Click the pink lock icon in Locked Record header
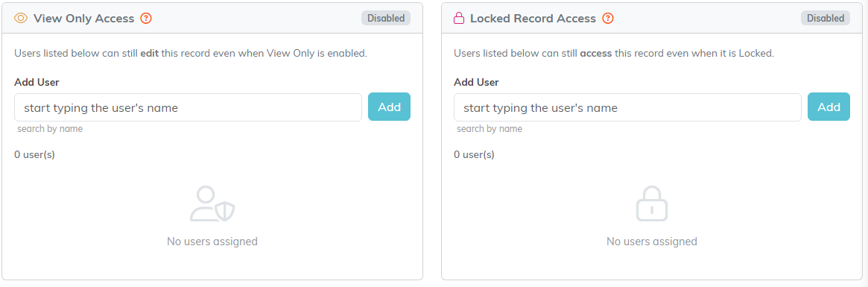Image resolution: width=868 pixels, height=287 pixels. [459, 19]
